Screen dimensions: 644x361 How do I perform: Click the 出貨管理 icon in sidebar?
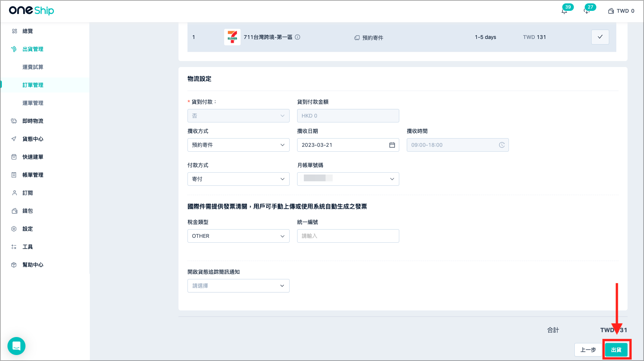(14, 49)
